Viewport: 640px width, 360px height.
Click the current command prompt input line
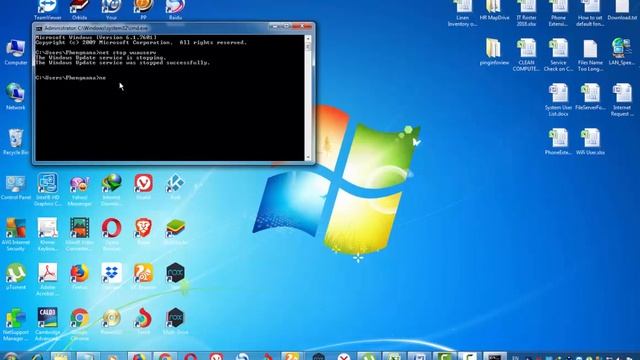pos(70,78)
